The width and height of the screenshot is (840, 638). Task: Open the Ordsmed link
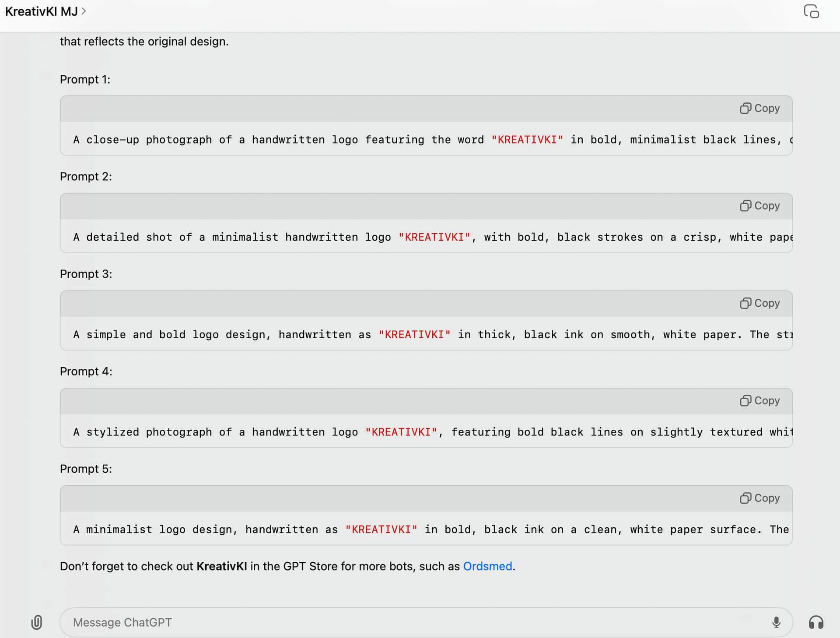(x=487, y=566)
